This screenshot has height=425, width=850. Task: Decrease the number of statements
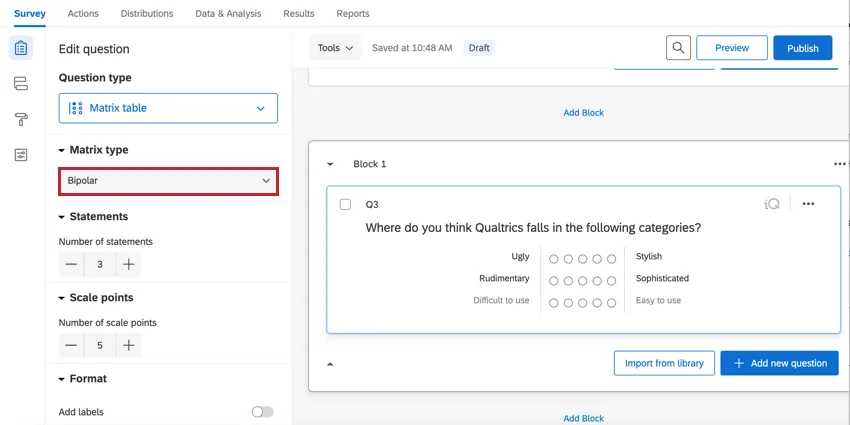click(x=71, y=265)
